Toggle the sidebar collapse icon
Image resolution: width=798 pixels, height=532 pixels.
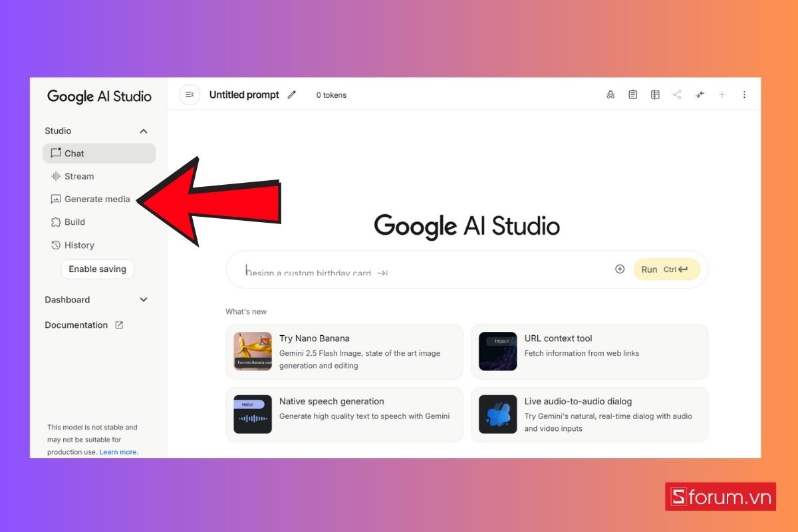point(190,94)
